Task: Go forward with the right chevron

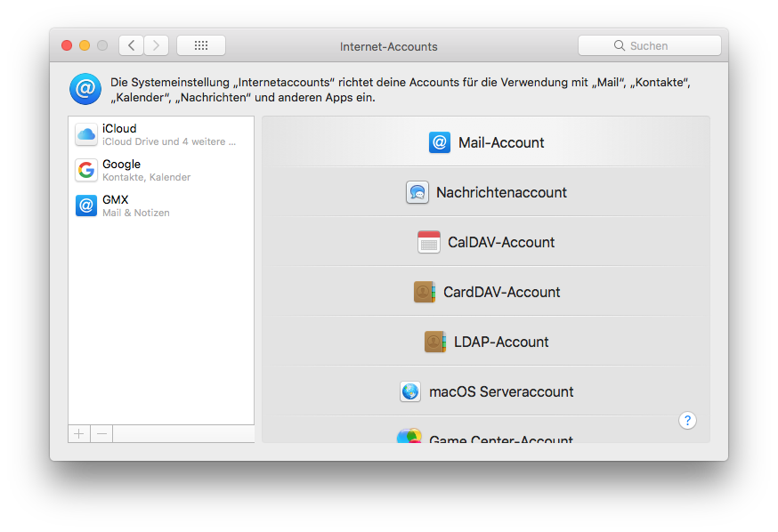Action: (156, 45)
